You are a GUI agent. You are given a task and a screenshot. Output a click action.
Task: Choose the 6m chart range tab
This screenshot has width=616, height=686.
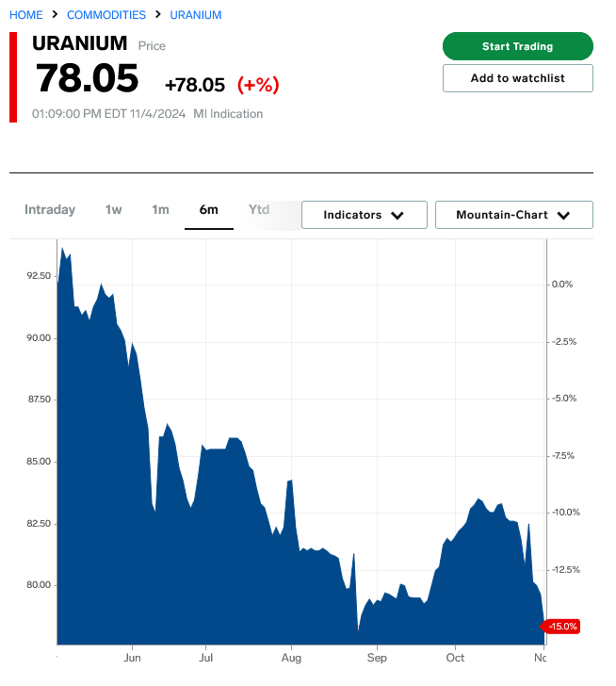208,209
